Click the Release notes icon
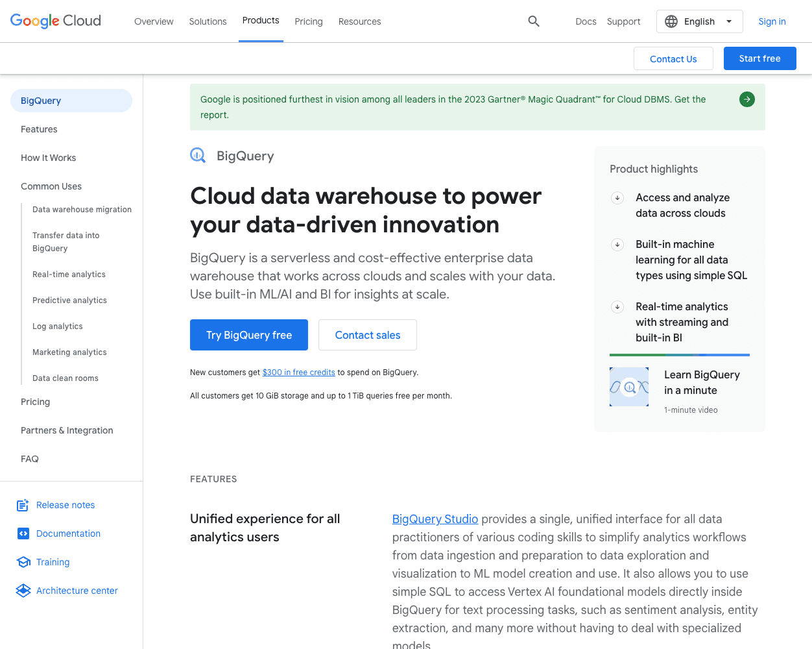The height and width of the screenshot is (649, 812). (x=23, y=505)
